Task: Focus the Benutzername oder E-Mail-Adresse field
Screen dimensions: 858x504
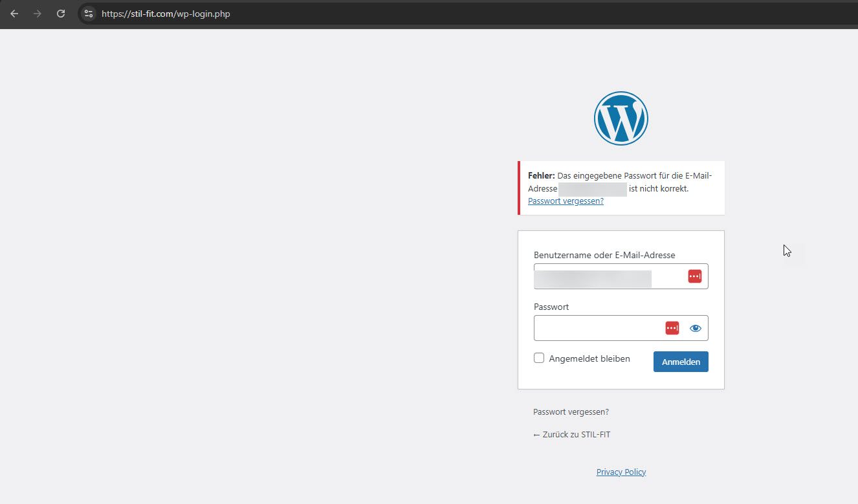Action: (x=621, y=276)
